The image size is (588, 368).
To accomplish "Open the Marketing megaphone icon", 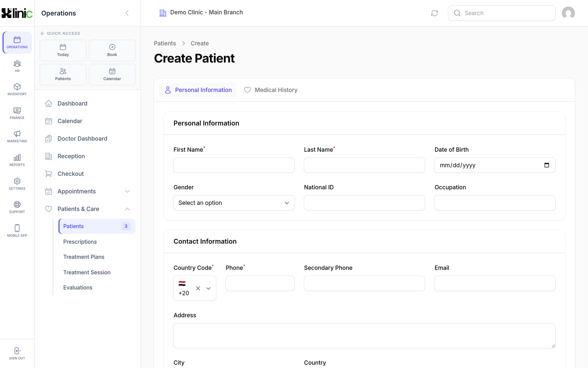I will coord(17,137).
